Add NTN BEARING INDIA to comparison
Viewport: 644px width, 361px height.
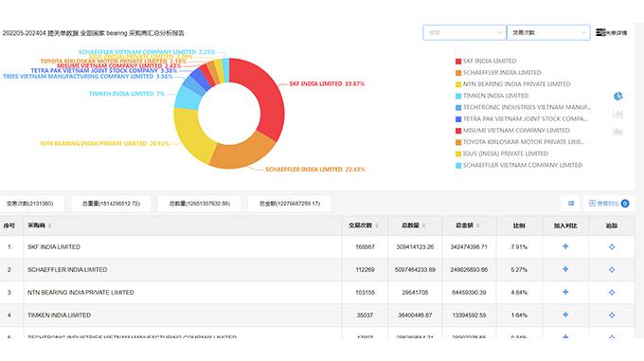tap(565, 292)
